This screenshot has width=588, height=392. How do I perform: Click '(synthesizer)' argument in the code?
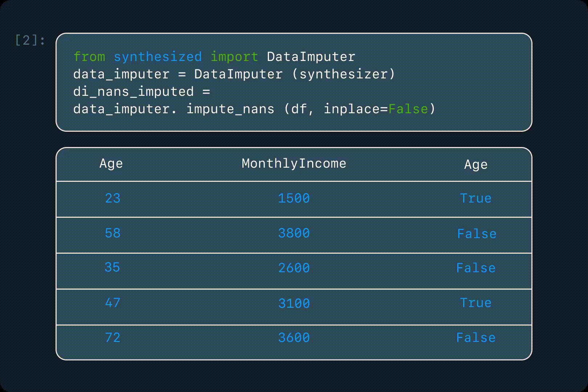(x=343, y=74)
